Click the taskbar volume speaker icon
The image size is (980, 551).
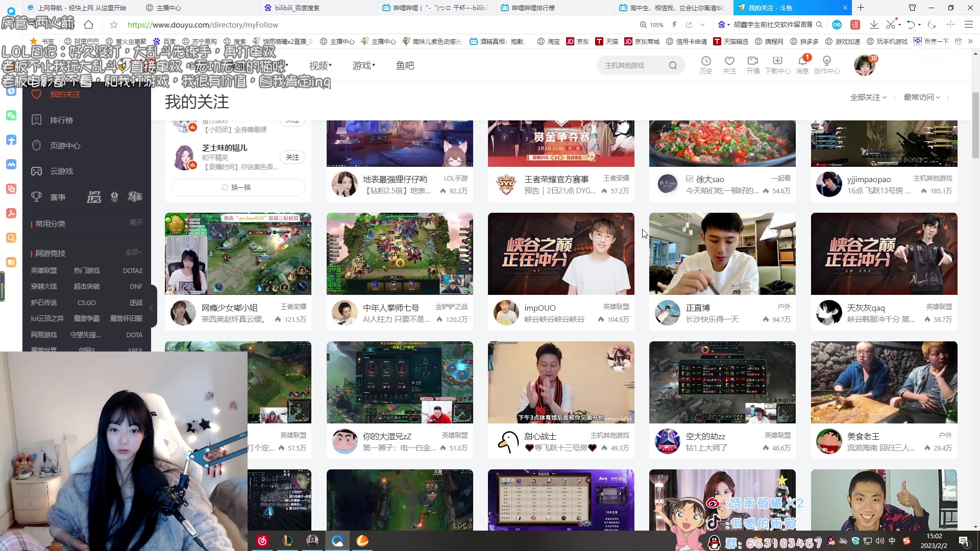(879, 541)
